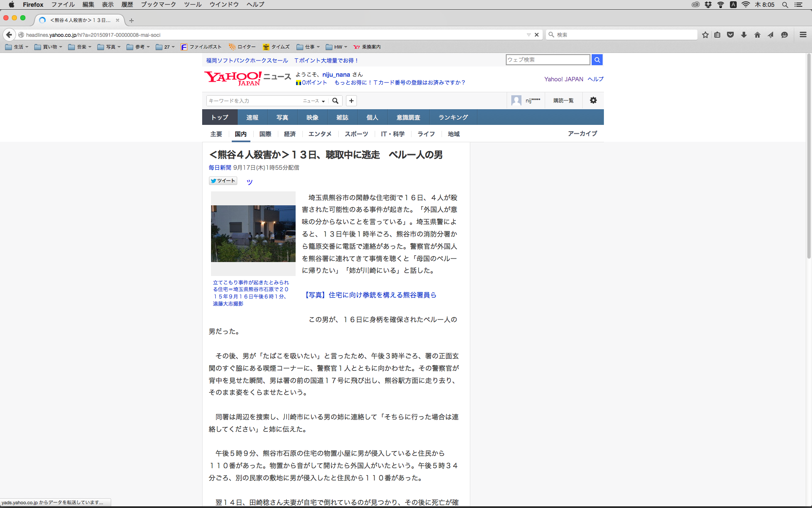Viewport: 812px width, 508px height.
Task: Open the Pocket save icon
Action: [730, 35]
